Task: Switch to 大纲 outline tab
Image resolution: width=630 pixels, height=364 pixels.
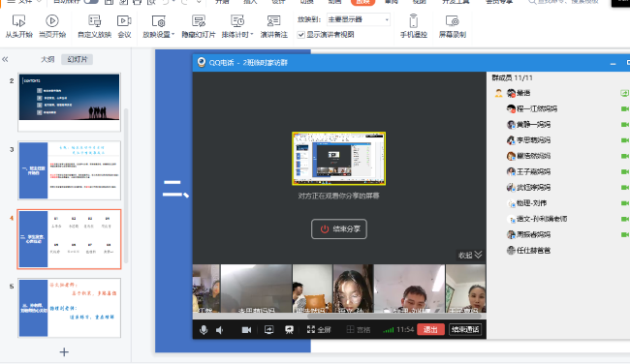Action: [x=47, y=59]
